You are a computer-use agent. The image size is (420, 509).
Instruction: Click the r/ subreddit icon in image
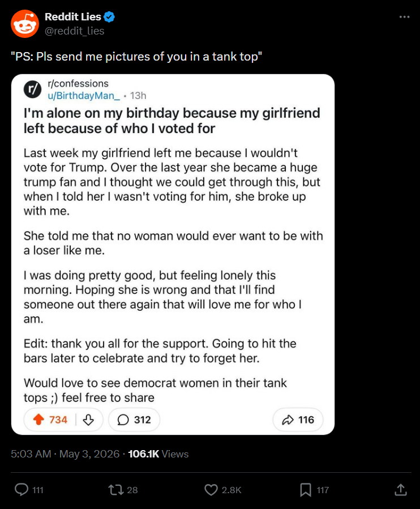[x=32, y=89]
